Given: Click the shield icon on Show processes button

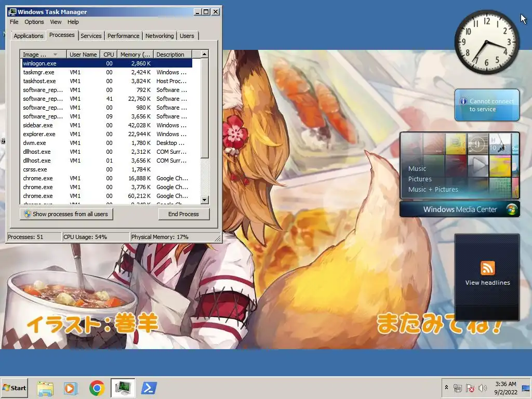Looking at the screenshot, I should coord(28,214).
